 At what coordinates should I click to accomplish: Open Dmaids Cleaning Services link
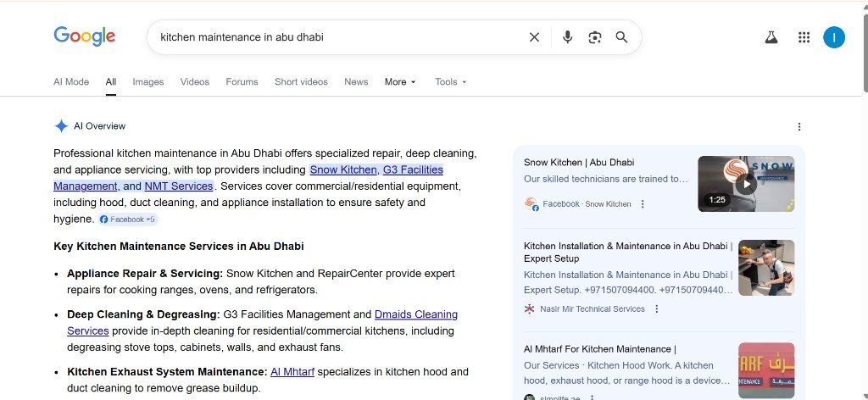click(263, 323)
